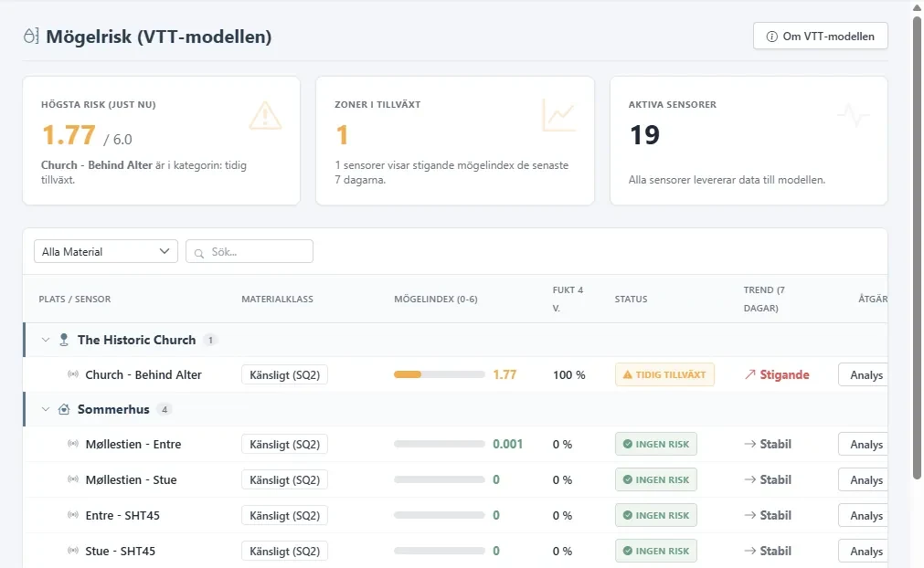Click the Mögelindex (0-6) column header
Viewport: 924px width, 568px height.
pos(435,299)
